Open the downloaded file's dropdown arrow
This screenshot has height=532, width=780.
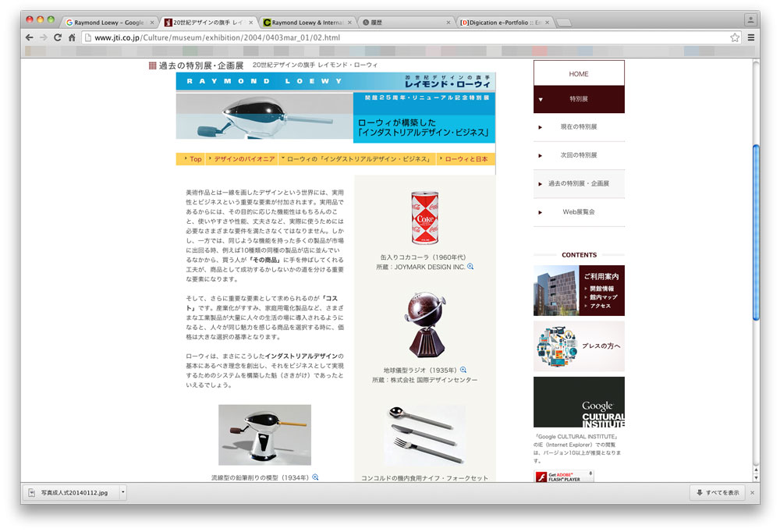click(123, 492)
